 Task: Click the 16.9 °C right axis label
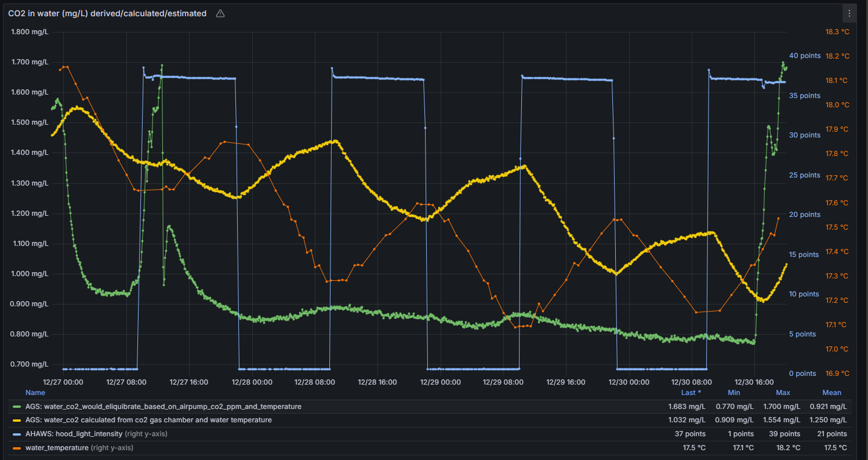pos(837,374)
